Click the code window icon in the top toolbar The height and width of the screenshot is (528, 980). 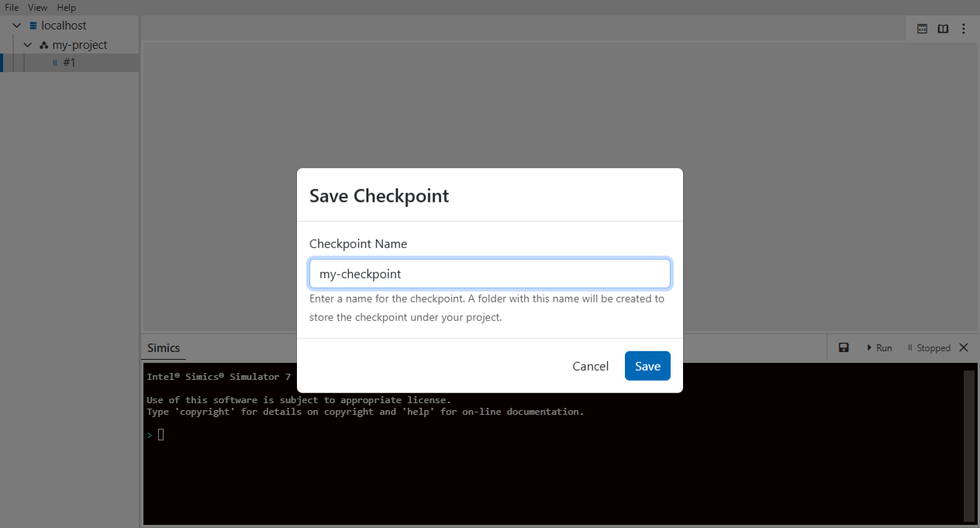click(x=923, y=29)
